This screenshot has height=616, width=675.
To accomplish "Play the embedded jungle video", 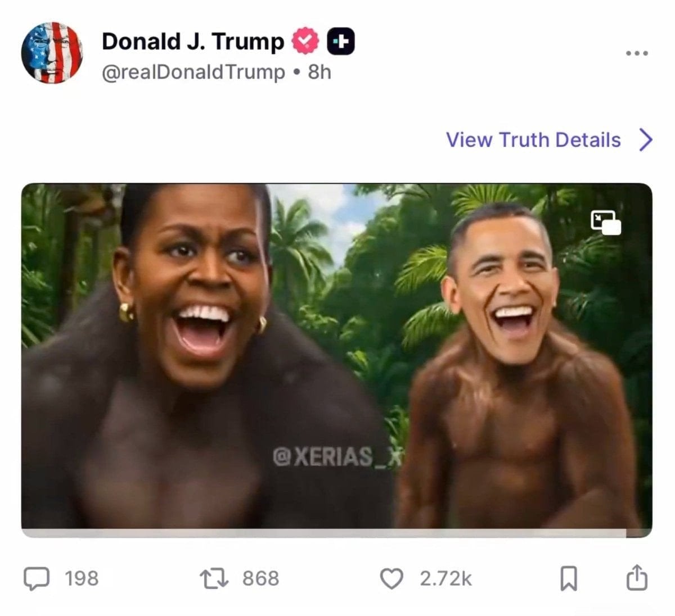I will [x=336, y=356].
